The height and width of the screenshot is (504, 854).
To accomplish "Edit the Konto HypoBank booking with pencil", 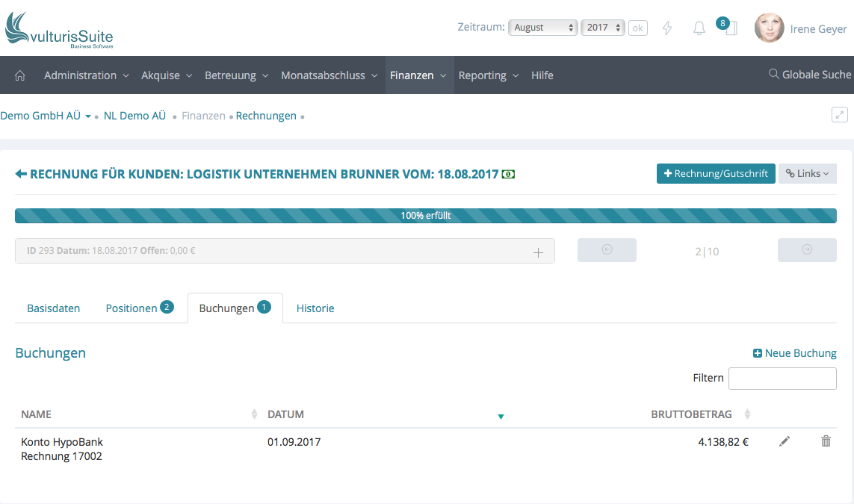I will click(784, 441).
